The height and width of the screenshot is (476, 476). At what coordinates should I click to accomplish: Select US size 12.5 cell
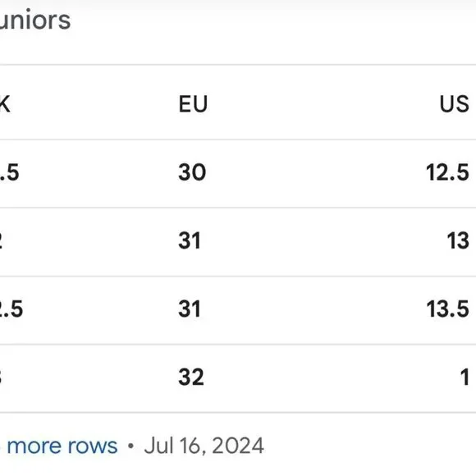(x=447, y=172)
